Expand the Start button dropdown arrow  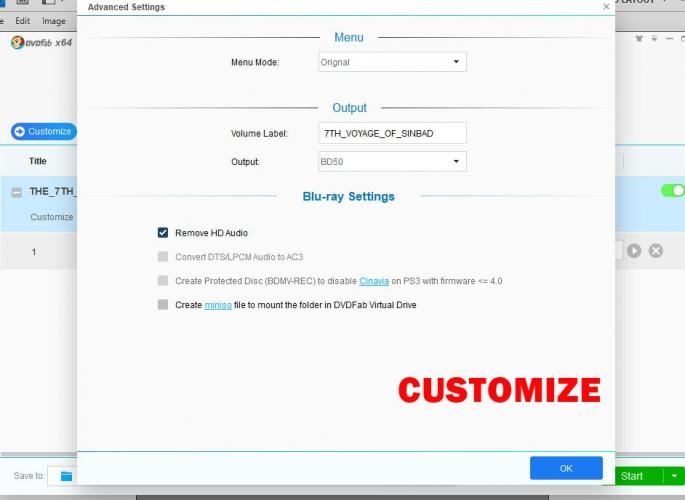point(674,476)
